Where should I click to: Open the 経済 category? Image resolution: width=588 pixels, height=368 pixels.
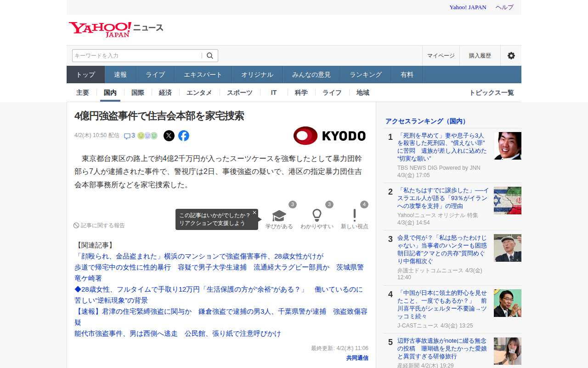point(165,92)
